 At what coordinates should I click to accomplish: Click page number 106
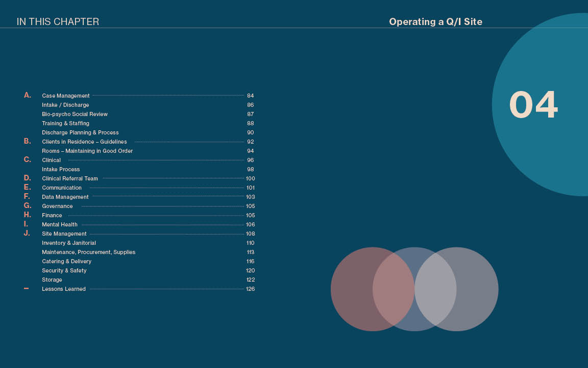pos(251,224)
